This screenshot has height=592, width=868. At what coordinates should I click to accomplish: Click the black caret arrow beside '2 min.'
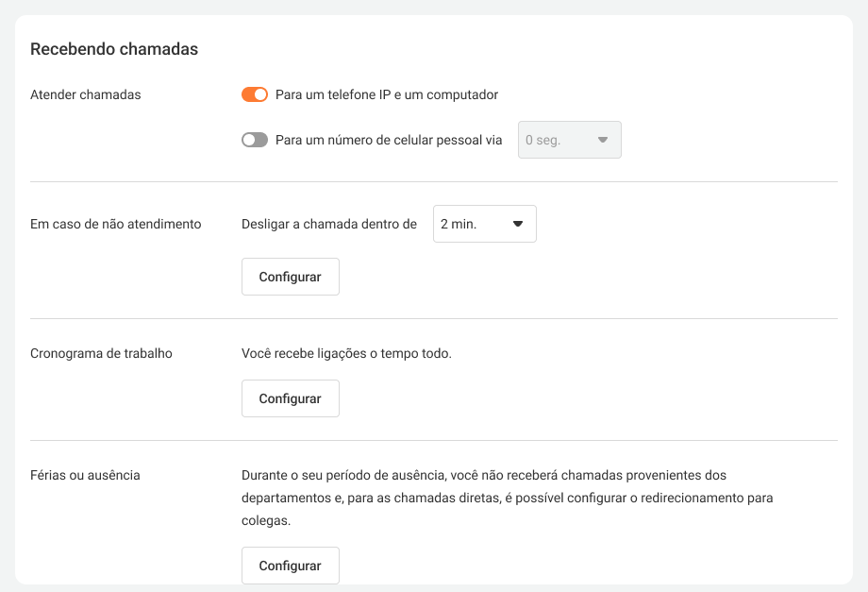click(x=517, y=224)
